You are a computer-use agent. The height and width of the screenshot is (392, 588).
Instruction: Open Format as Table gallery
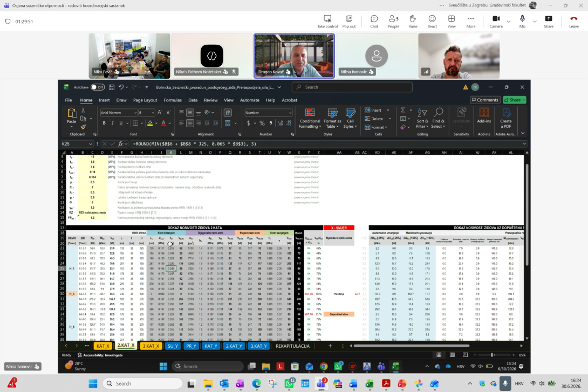coord(332,119)
